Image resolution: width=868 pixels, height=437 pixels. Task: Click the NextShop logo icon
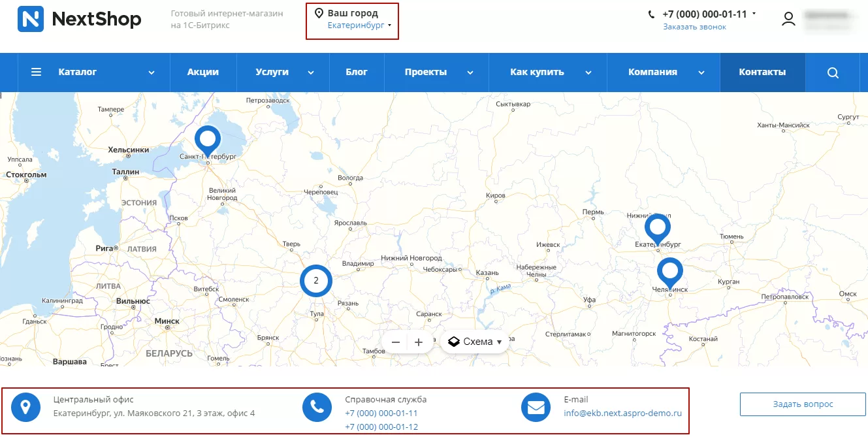coord(31,20)
